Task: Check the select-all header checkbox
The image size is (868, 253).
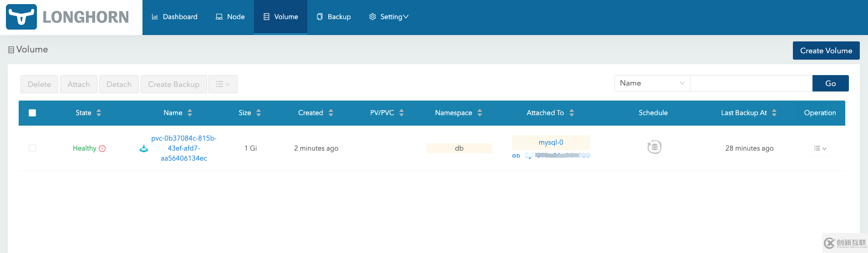Action: [x=32, y=113]
